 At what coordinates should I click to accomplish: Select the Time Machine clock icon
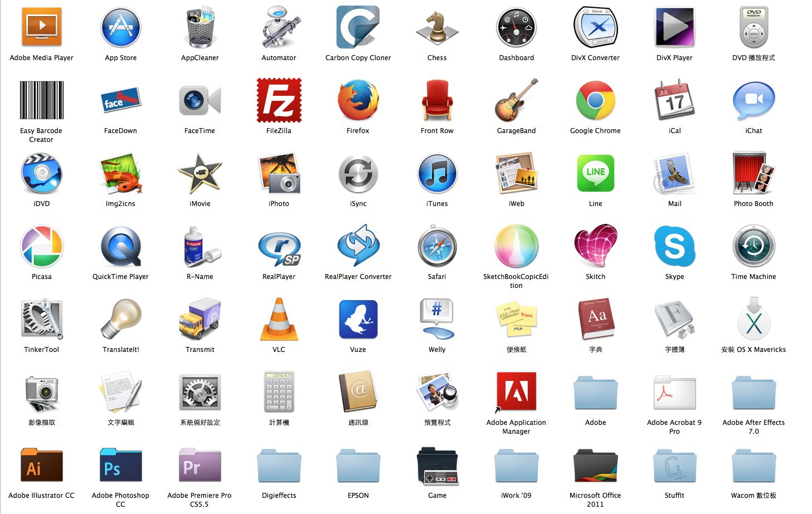pyautogui.click(x=754, y=246)
